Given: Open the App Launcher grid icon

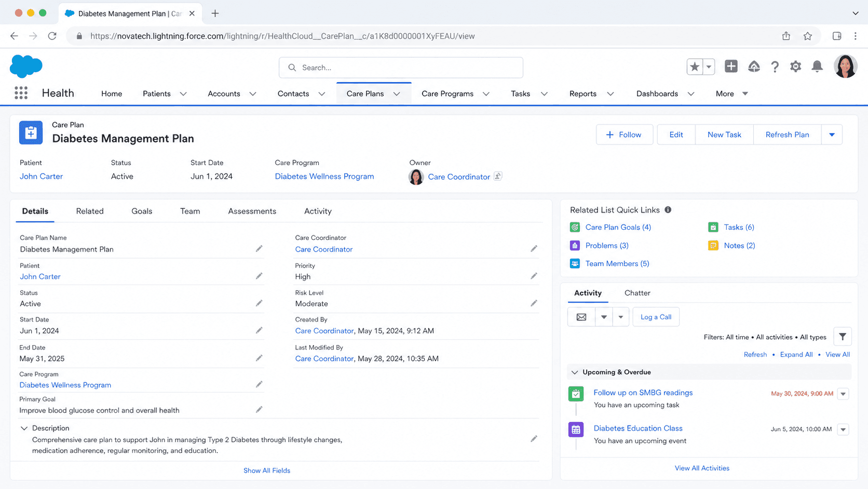Looking at the screenshot, I should click(x=21, y=93).
